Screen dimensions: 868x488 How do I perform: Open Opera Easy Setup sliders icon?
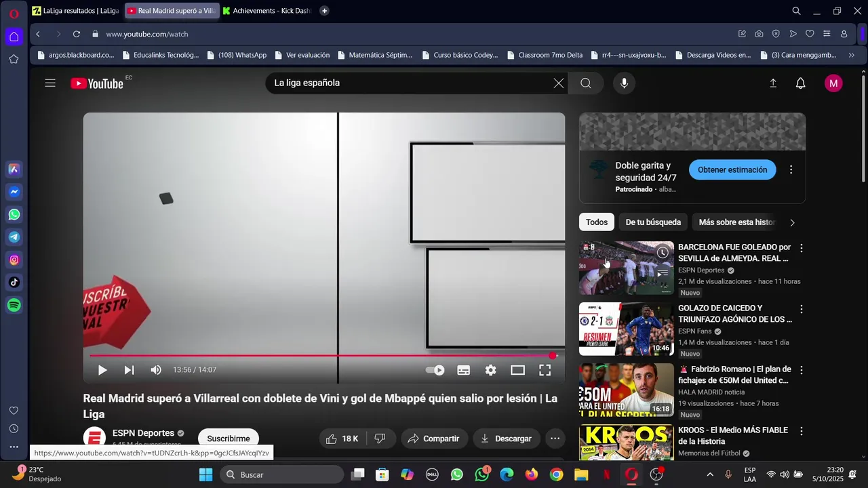pyautogui.click(x=827, y=34)
